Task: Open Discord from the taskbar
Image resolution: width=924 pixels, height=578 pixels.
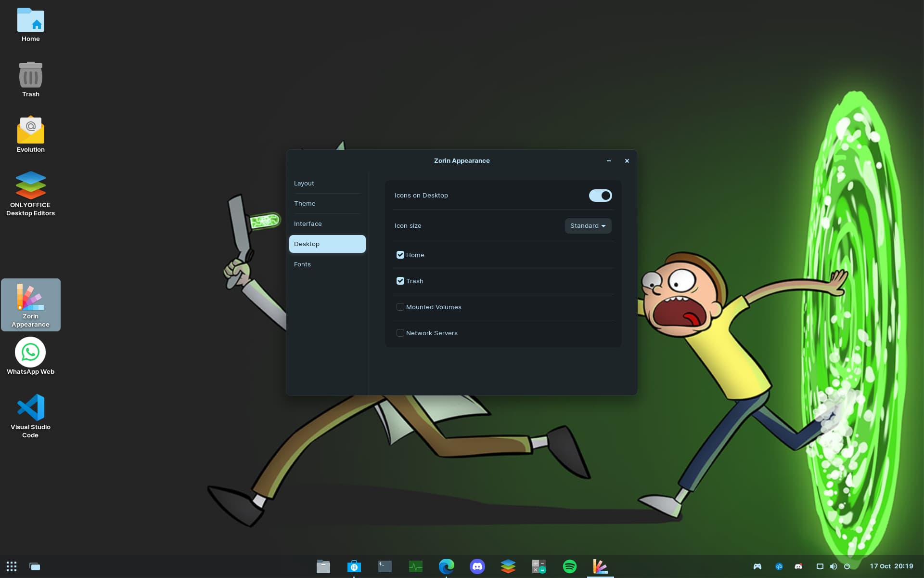Action: coord(477,566)
